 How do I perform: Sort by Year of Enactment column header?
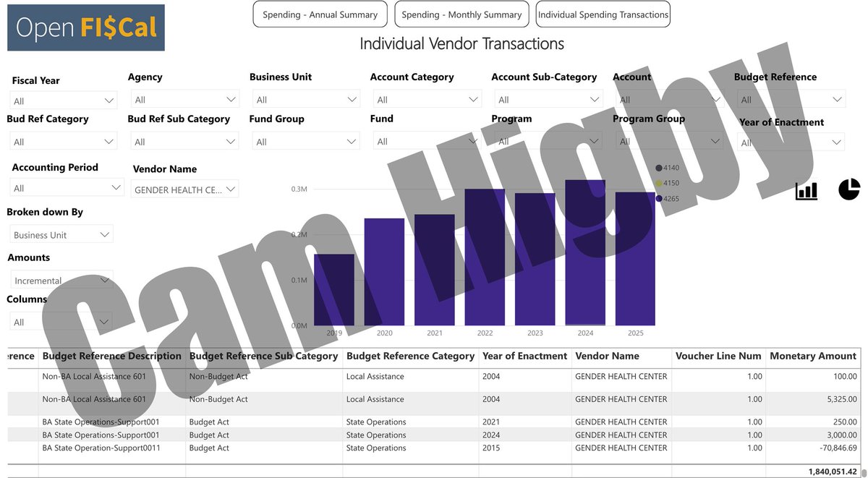(x=525, y=356)
